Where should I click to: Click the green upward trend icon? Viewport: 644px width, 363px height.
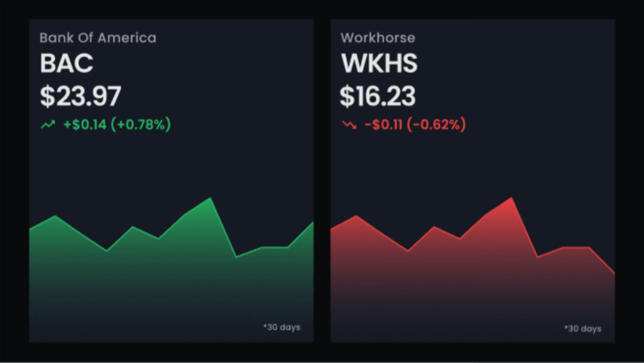coord(48,124)
